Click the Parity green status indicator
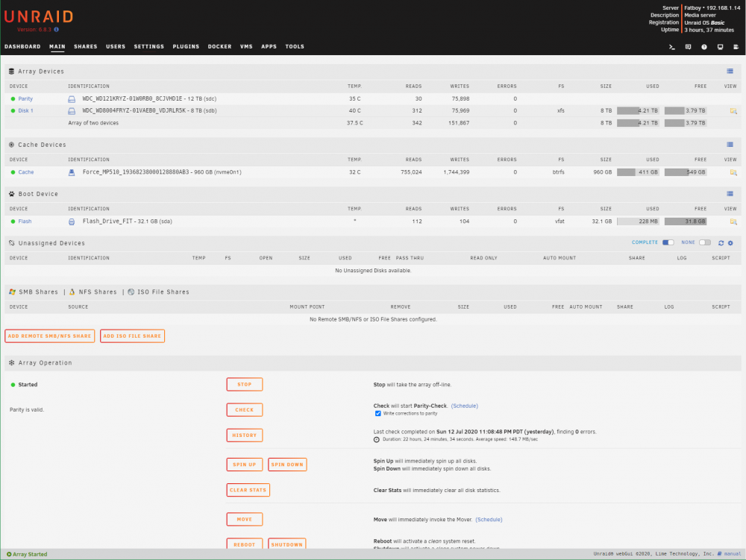Screen dimensions: 746x560 (13, 99)
